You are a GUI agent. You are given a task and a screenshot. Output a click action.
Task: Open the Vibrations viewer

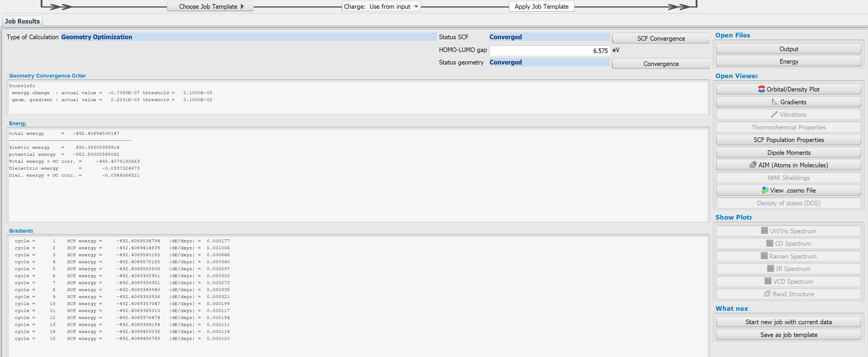click(789, 114)
